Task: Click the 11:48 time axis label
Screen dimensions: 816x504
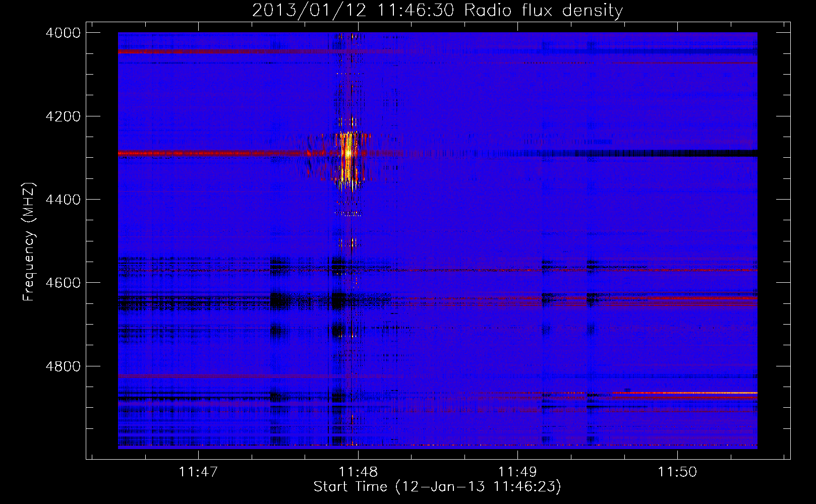Action: [x=358, y=472]
